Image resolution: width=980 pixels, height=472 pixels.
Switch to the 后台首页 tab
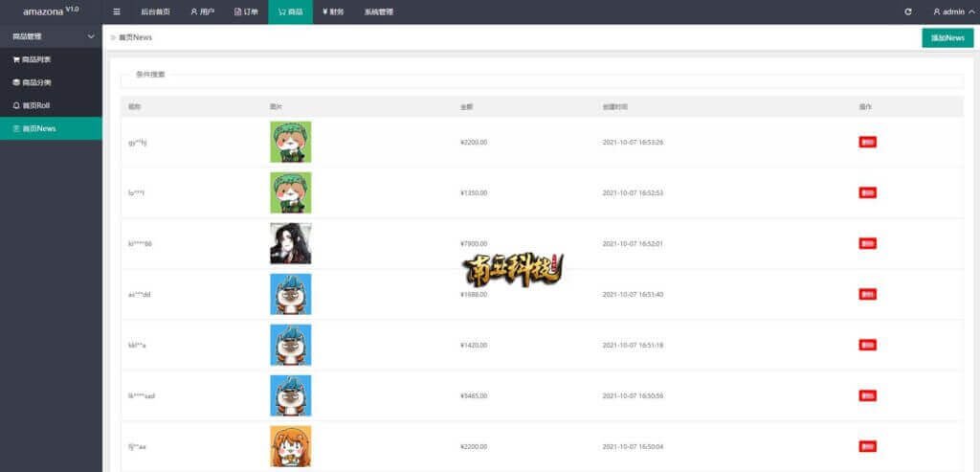pos(155,11)
